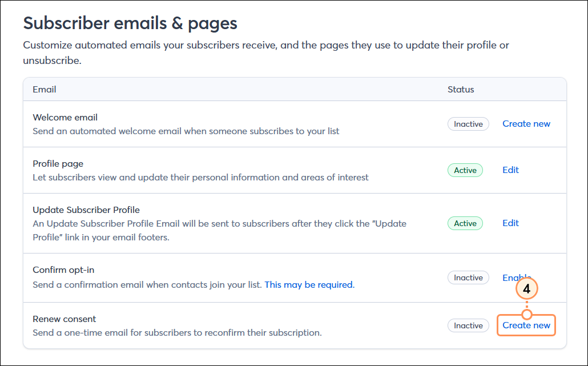Click the Email column header
This screenshot has height=366, width=588.
pyautogui.click(x=44, y=89)
